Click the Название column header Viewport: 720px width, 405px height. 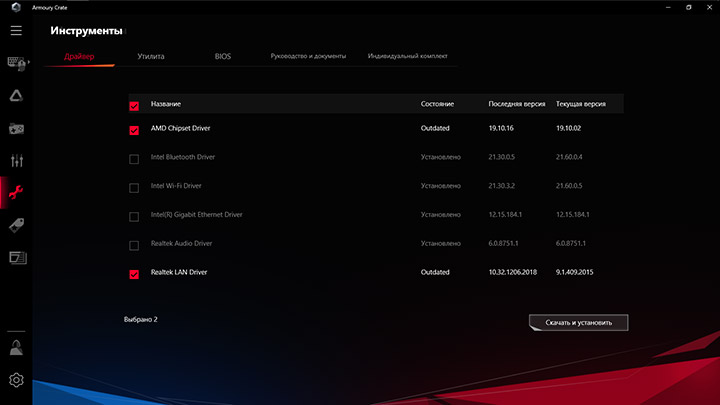pos(166,104)
